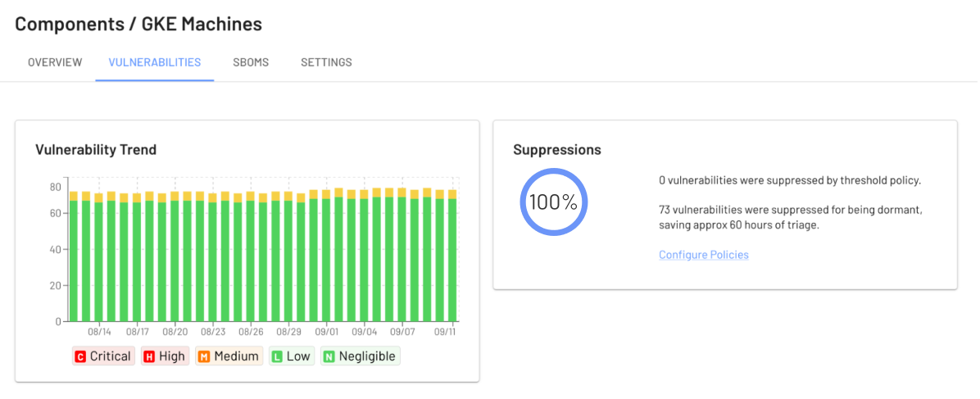Image resolution: width=980 pixels, height=399 pixels.
Task: Select the Vulnerabilities tab
Action: coord(154,62)
